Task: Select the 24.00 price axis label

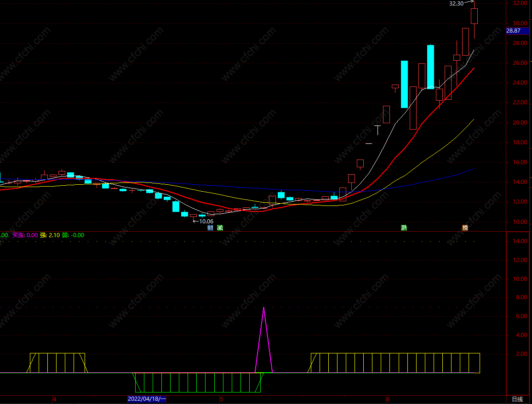Action: pos(520,83)
